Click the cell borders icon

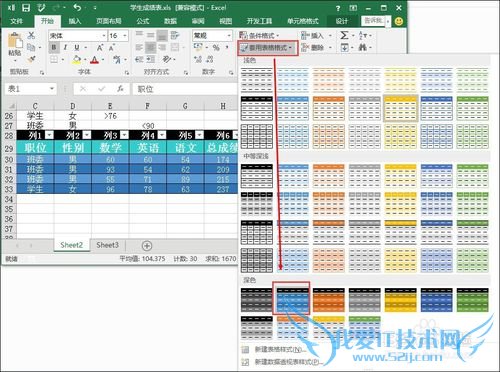(x=54, y=60)
